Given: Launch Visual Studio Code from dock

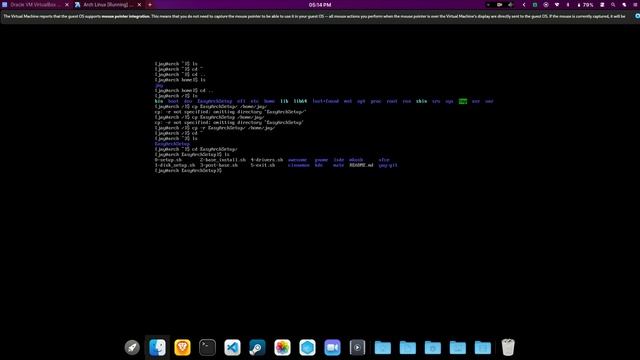Looking at the screenshot, I should click(232, 347).
